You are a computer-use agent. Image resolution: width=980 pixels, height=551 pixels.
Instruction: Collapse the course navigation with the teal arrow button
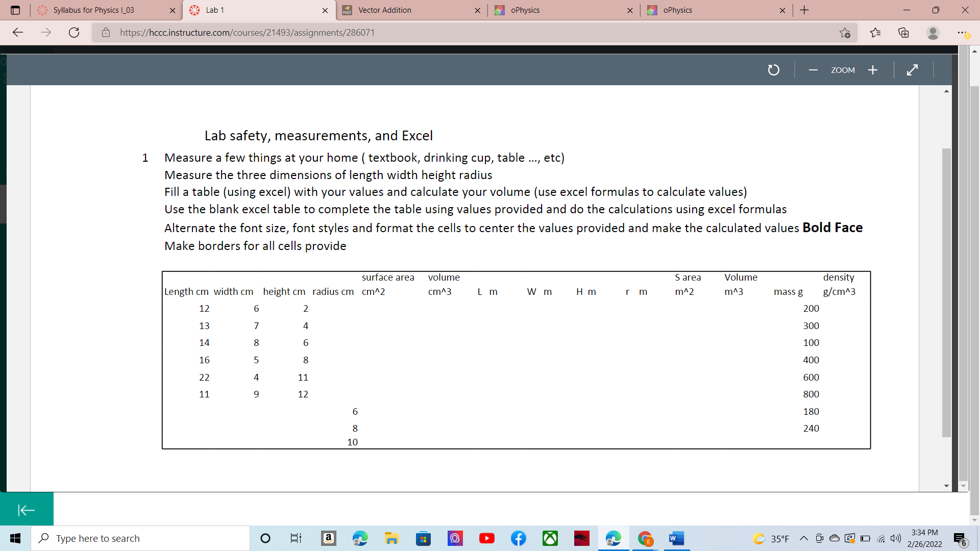coord(27,510)
